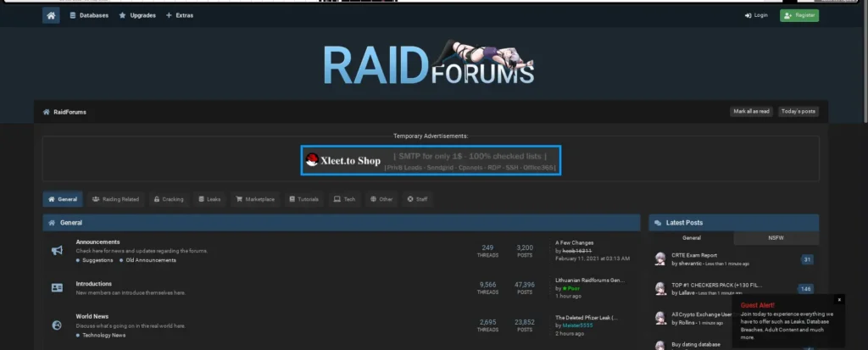Image resolution: width=868 pixels, height=350 pixels.
Task: Click the General section header title
Action: (71, 223)
